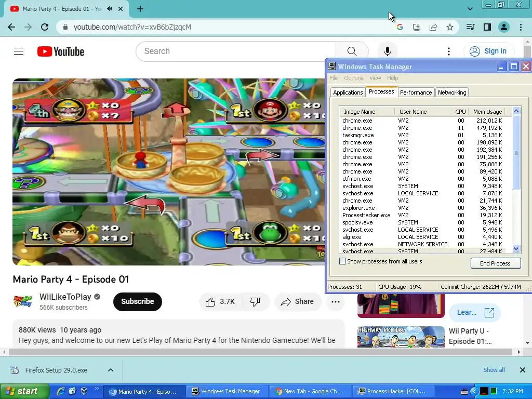This screenshot has height=399, width=532.
Task: Dislike the video with thumbs down
Action: pyautogui.click(x=255, y=302)
